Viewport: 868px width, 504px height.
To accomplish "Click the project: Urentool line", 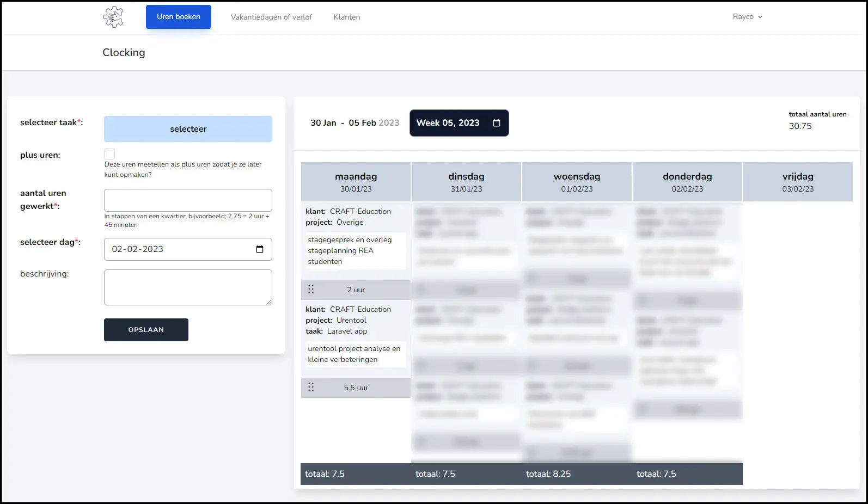I will click(336, 321).
